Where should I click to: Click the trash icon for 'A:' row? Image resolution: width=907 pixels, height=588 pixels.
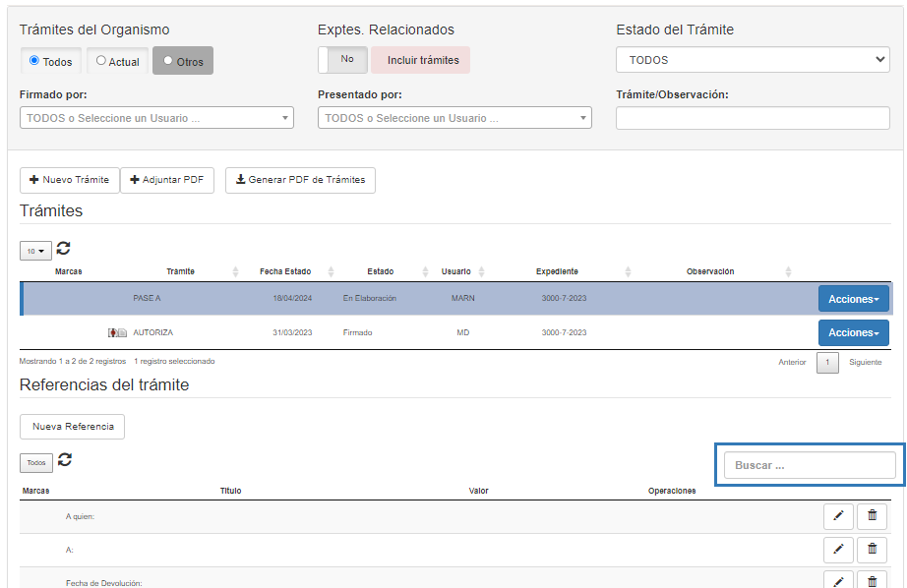pos(872,550)
